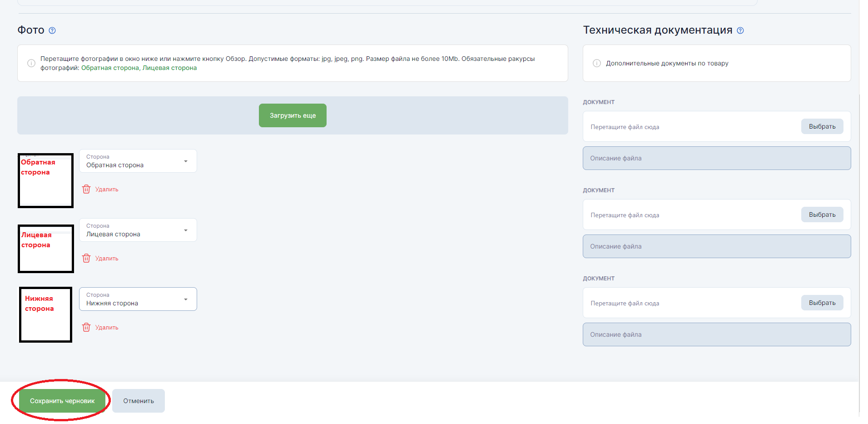Screen dimensions: 868x424
Task: Click trash icon for Лицевая сторона photo
Action: [86, 258]
